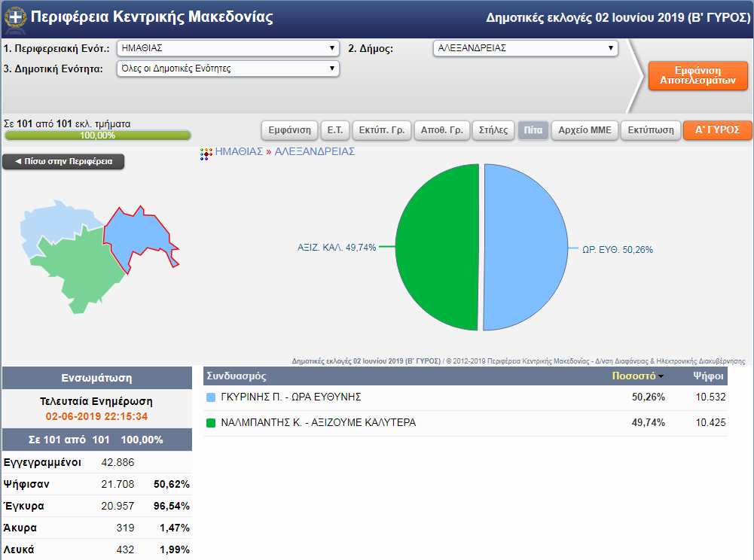The width and height of the screenshot is (754, 560).
Task: Go to Α' ΓΥΡΟΣ results
Action: [x=717, y=130]
